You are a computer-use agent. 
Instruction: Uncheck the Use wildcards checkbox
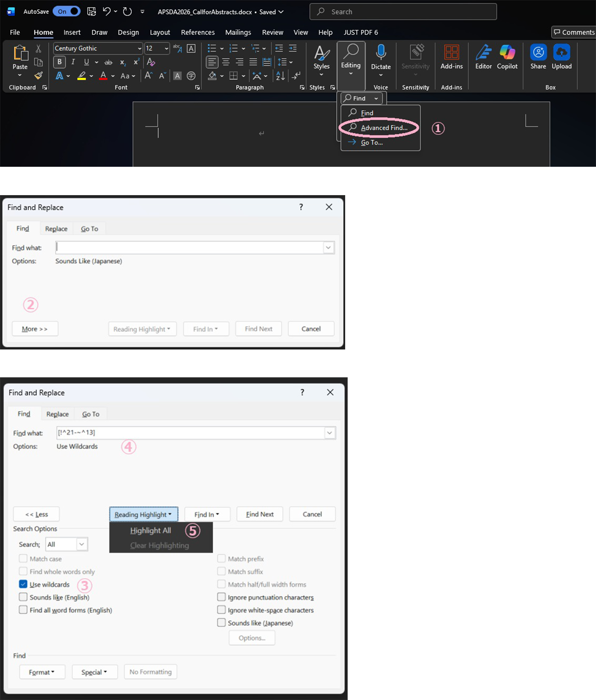(23, 584)
